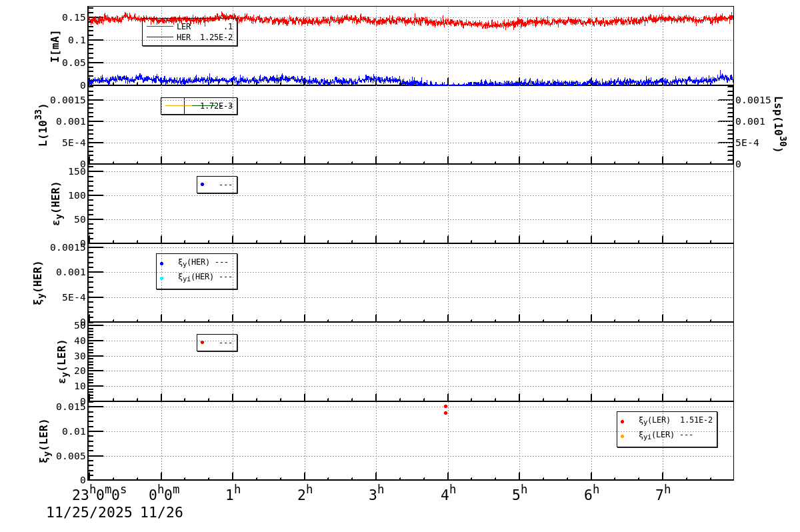
Task: Click the blue marker in εy(HER) legend
Action: [202, 185]
